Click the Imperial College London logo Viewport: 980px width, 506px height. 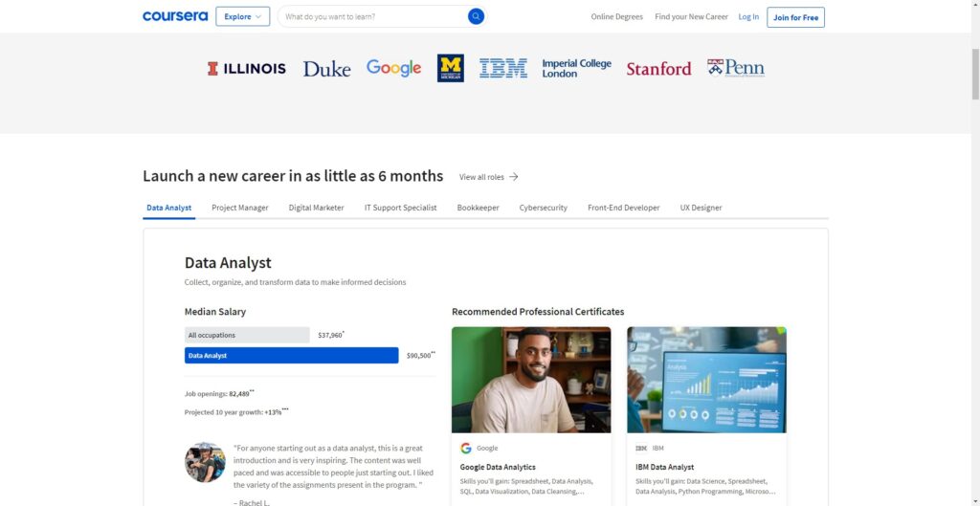coord(576,68)
